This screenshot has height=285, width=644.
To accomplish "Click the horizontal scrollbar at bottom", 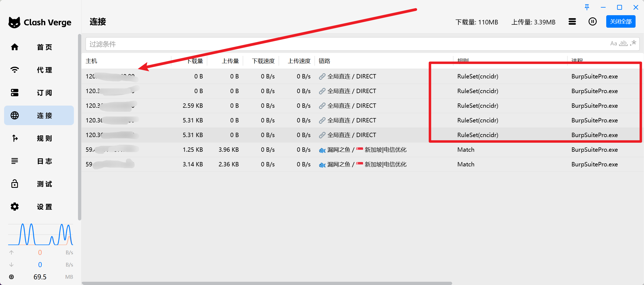I will tap(267, 283).
